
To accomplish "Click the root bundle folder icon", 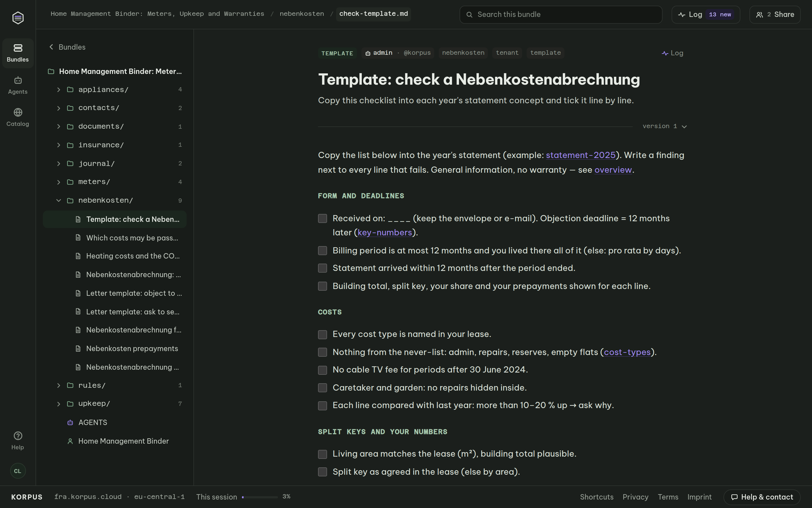I will pyautogui.click(x=51, y=71).
